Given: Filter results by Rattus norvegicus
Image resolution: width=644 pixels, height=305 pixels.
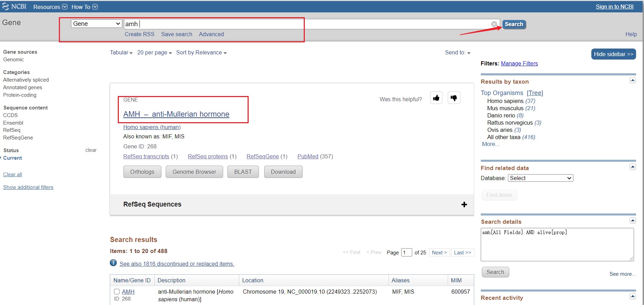Looking at the screenshot, I should click(510, 123).
